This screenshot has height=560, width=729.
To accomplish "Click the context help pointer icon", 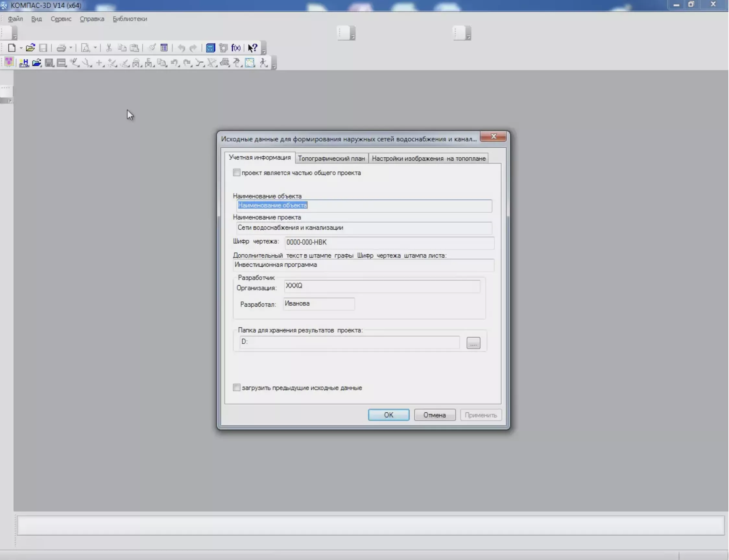I will click(253, 48).
